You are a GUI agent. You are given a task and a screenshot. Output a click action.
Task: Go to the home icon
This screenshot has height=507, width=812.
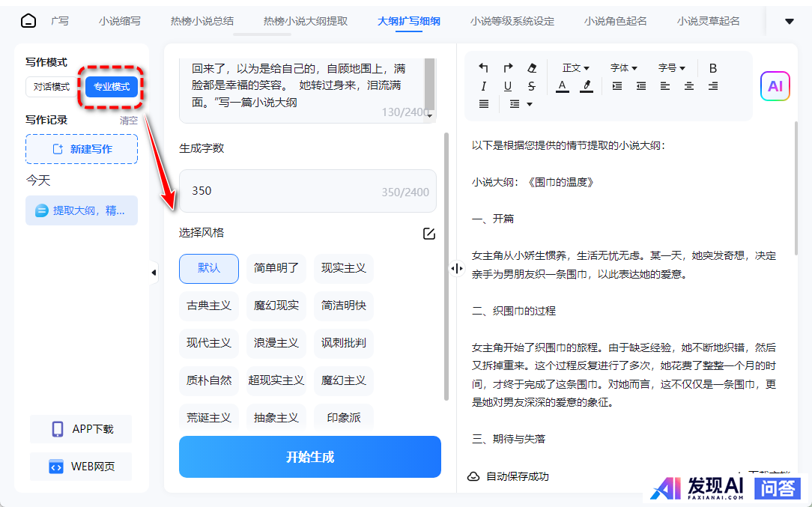coord(28,21)
